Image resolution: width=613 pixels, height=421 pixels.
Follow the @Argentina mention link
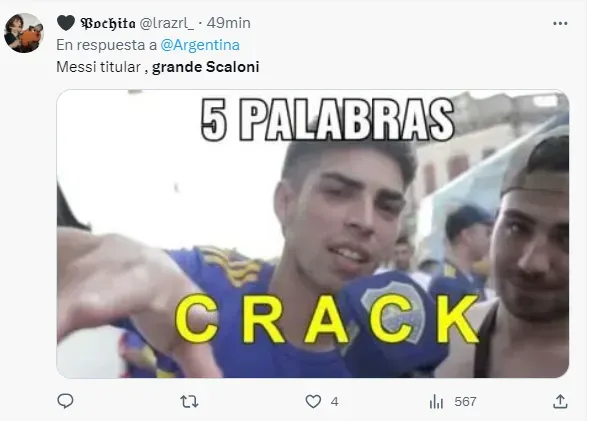tap(200, 45)
